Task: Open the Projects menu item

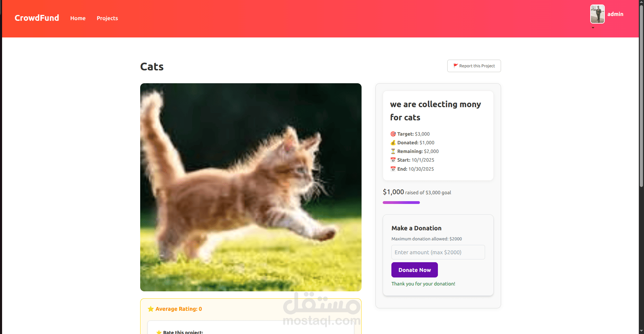Action: click(107, 18)
